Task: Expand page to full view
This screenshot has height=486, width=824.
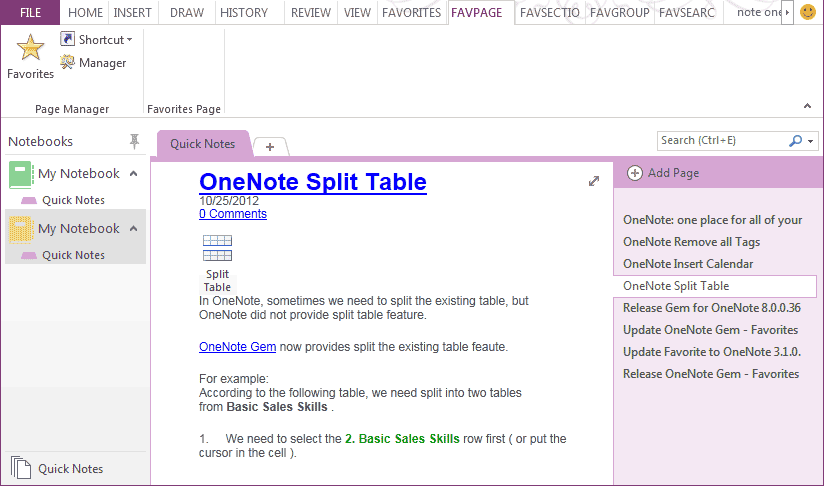Action: click(x=594, y=181)
